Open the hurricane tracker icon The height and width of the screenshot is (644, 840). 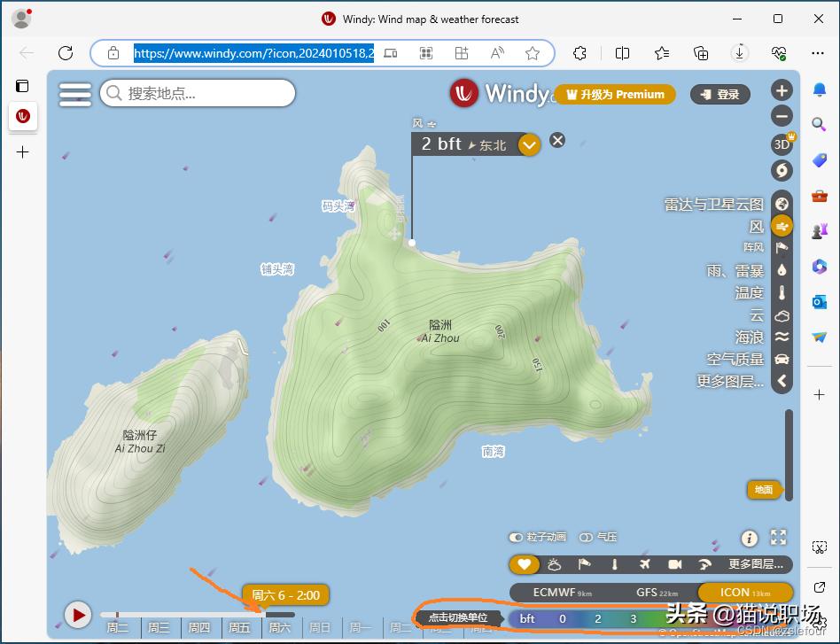pyautogui.click(x=782, y=170)
